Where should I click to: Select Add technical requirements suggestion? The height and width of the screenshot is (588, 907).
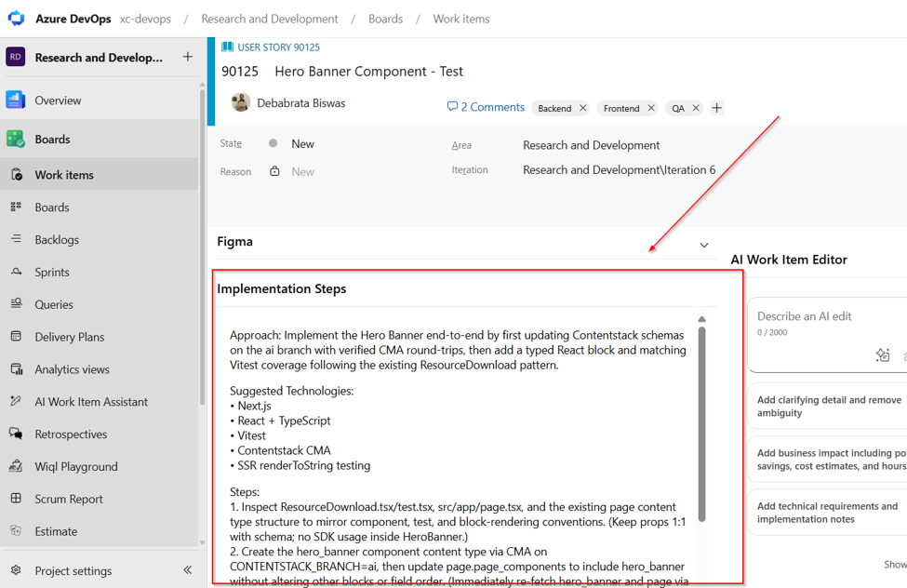pyautogui.click(x=828, y=513)
